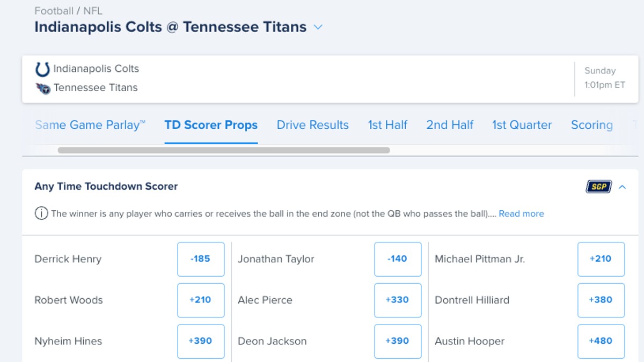Select Derrick Henry -185 odds
Image resolution: width=644 pixels, height=362 pixels.
201,259
